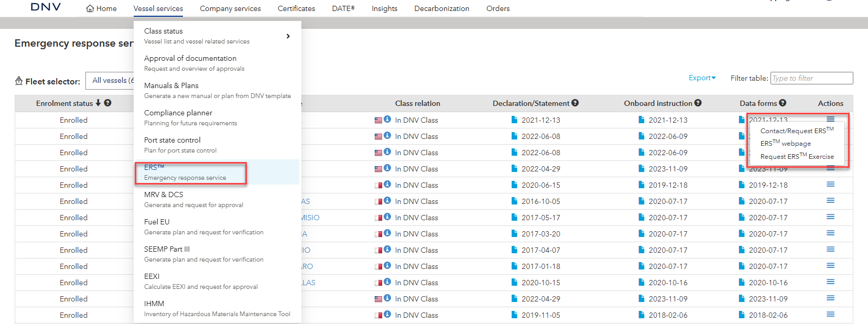868x324 pixels.
Task: Open declaration document icon beside 2016-10-05
Action: [x=515, y=201]
